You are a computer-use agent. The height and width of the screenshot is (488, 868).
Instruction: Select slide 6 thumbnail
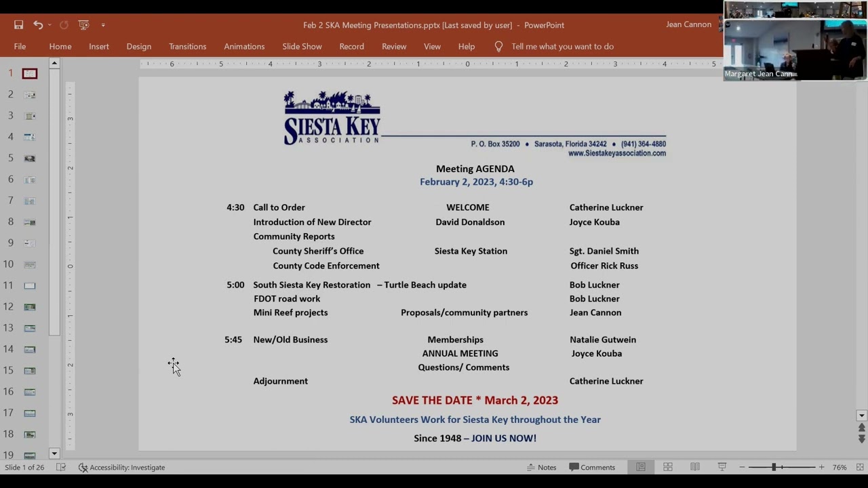(30, 180)
